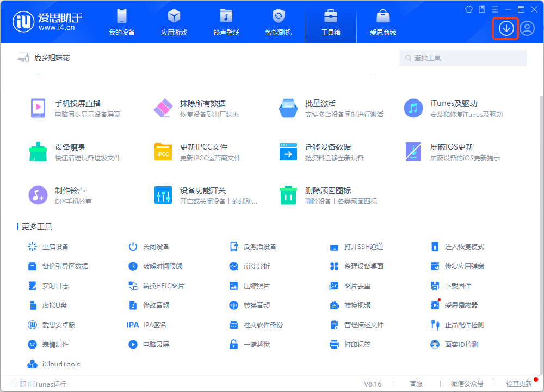The width and height of the screenshot is (544, 392).
Task: Click 关闭设备 power tool
Action: click(149, 246)
